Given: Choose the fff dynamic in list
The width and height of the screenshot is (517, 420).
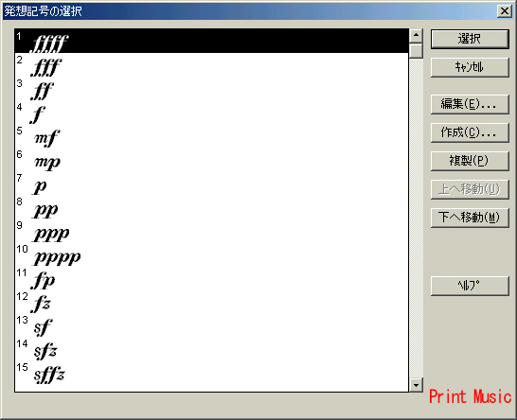Looking at the screenshot, I should (x=211, y=65).
